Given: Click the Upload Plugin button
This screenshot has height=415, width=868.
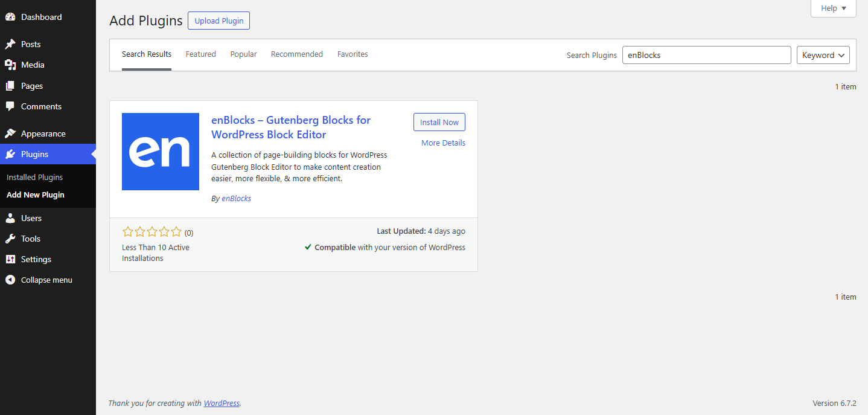Looking at the screenshot, I should (x=219, y=21).
